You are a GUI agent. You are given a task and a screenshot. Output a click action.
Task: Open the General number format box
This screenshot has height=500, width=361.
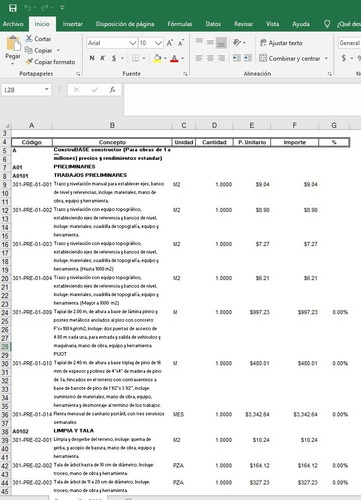point(349,43)
